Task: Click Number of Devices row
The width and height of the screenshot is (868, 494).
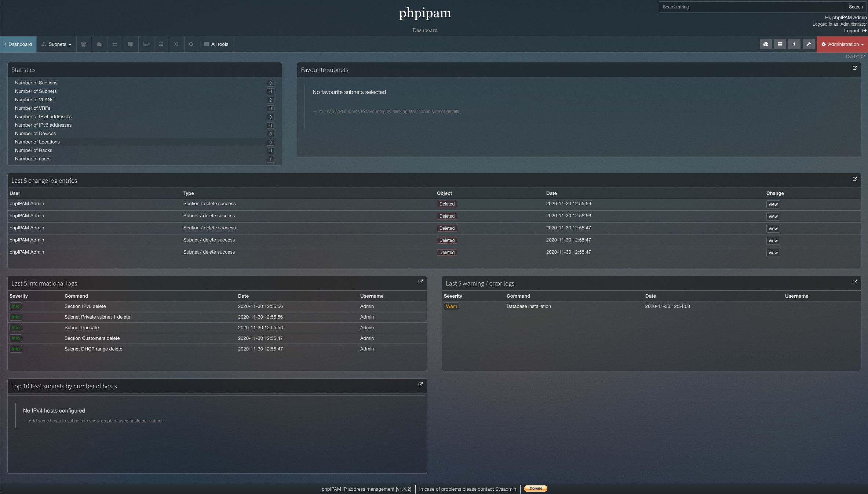Action: pyautogui.click(x=145, y=134)
